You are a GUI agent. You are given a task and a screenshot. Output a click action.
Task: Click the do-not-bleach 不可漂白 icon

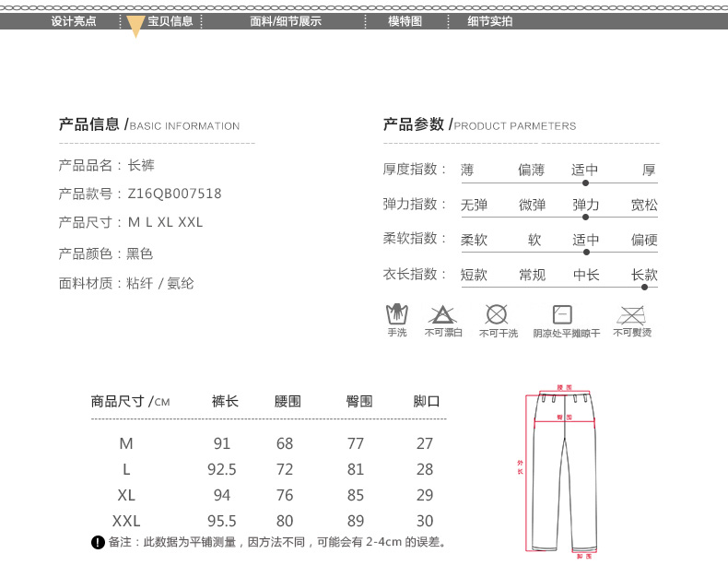(442, 314)
